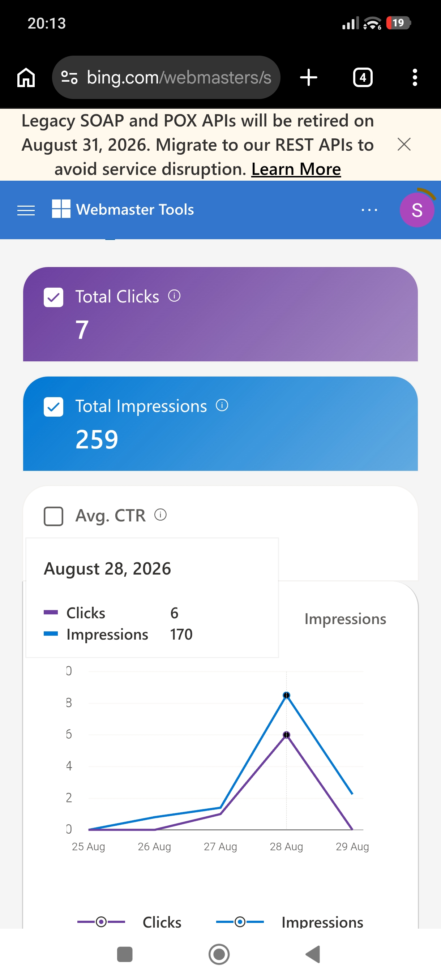Tap the browser home icon

[x=26, y=77]
